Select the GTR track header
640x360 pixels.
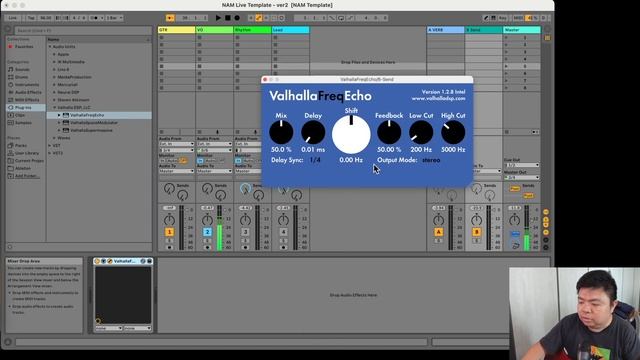click(x=176, y=30)
